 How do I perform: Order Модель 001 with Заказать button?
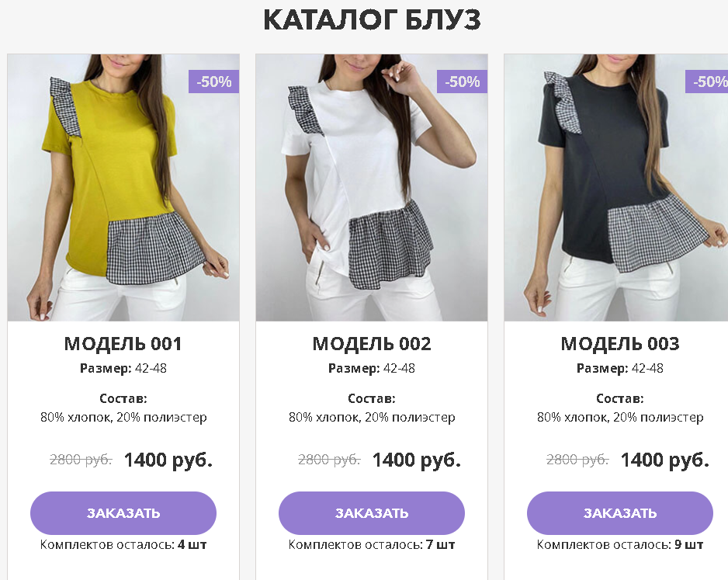tap(123, 512)
